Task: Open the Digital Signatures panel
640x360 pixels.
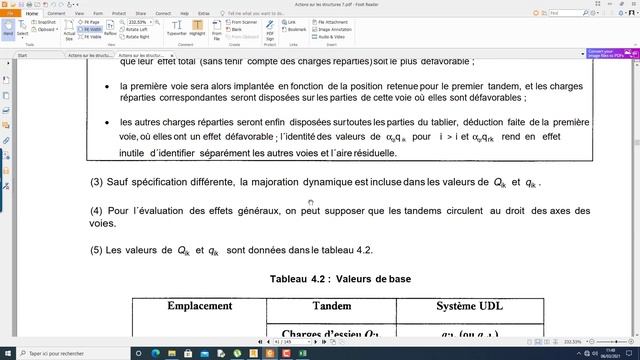Action: [x=6, y=187]
